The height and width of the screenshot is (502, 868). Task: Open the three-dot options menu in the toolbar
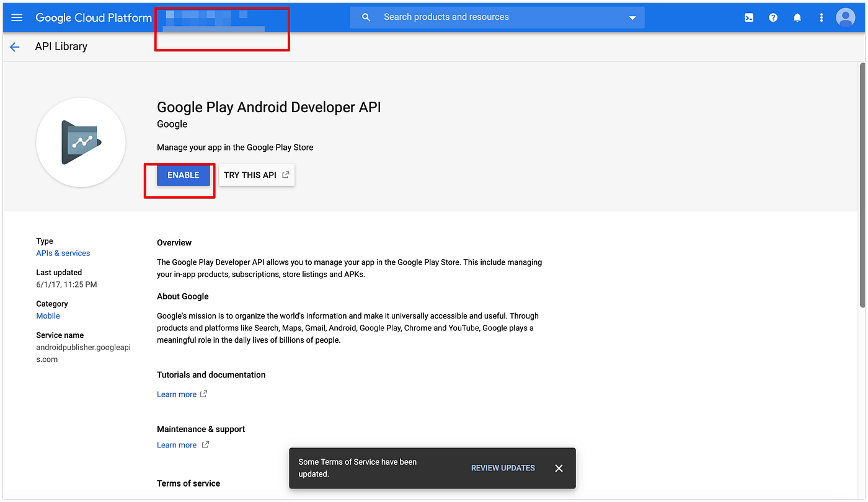[x=821, y=17]
